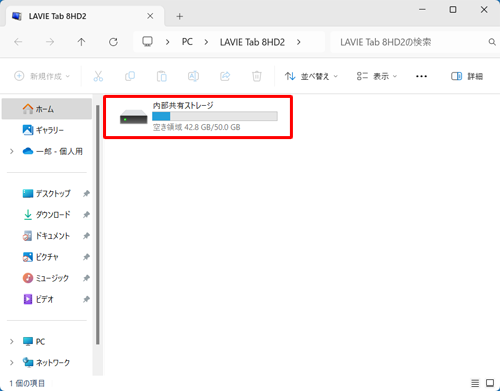Click the Copy icon in toolbar
The image size is (500, 391).
pos(130,76)
